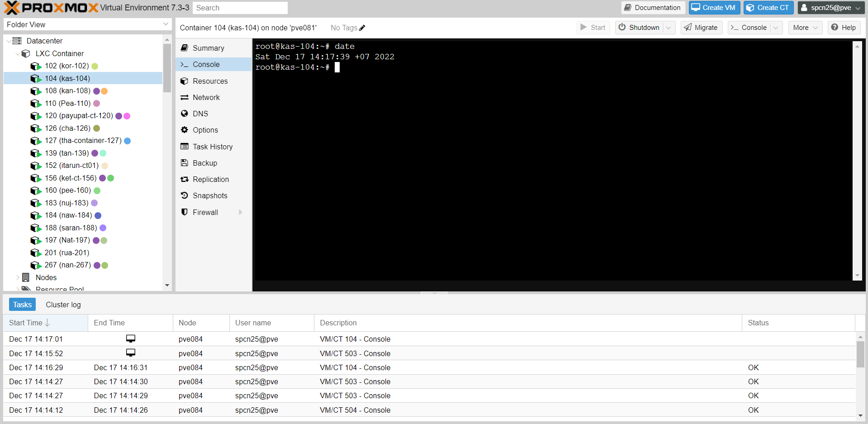Screen dimensions: 868x424
Task: Click inside the Search field
Action: (x=240, y=8)
